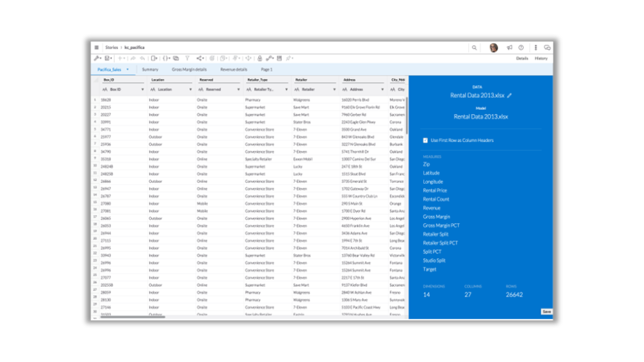Click the padlock lock icon
The height and width of the screenshot is (362, 644).
(x=260, y=58)
